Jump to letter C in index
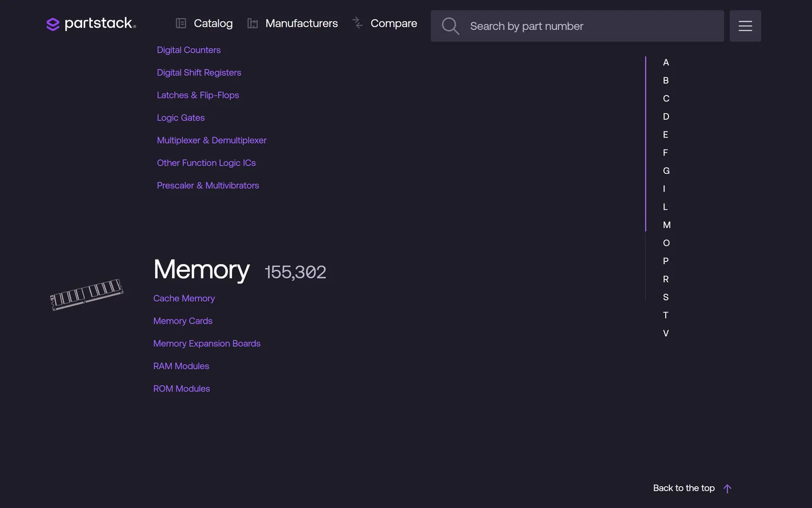 (666, 99)
